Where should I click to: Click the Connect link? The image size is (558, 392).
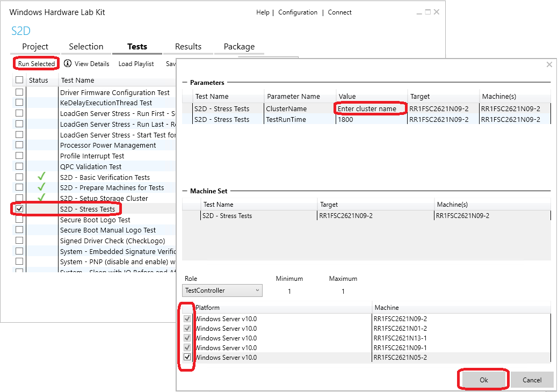tap(339, 12)
